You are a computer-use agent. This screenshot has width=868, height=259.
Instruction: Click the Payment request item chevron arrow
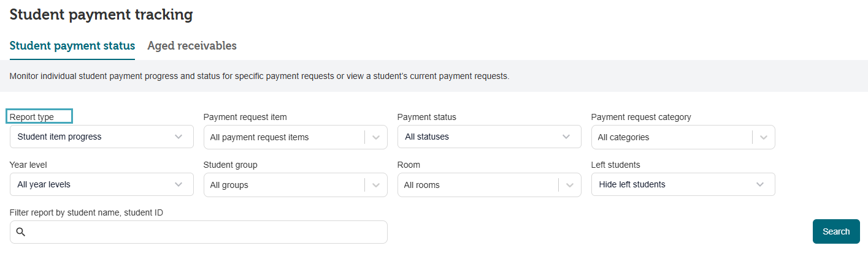(x=376, y=137)
